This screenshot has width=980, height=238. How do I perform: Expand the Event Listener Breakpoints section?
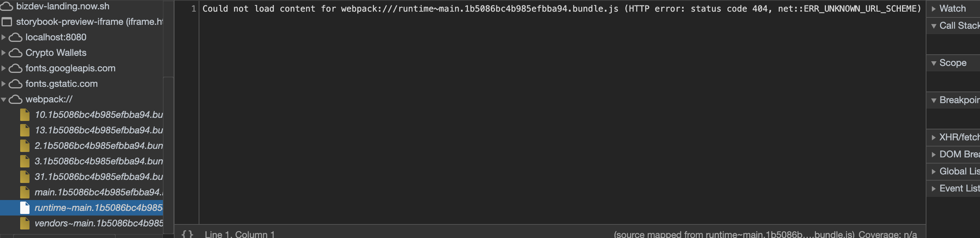[934, 188]
